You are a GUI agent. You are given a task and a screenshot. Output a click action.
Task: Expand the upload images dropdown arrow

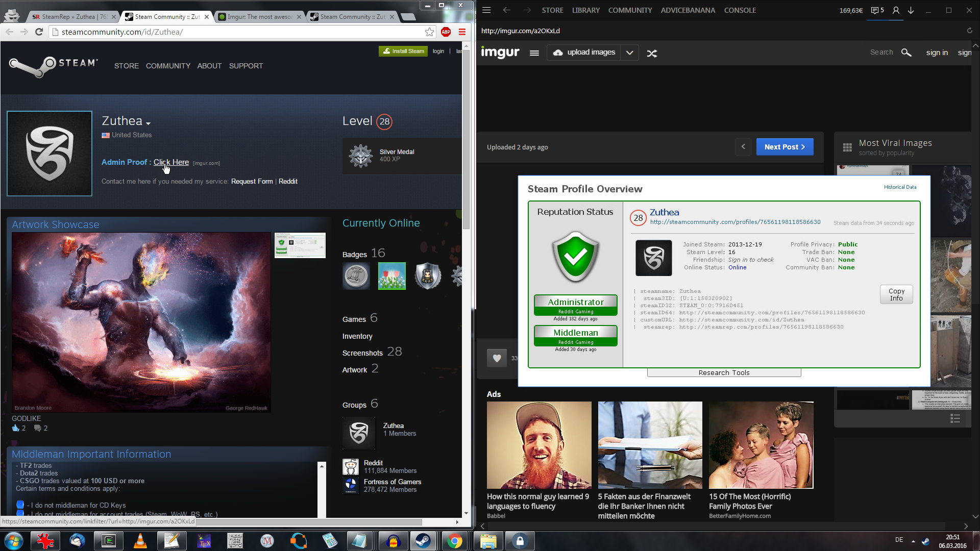[629, 53]
